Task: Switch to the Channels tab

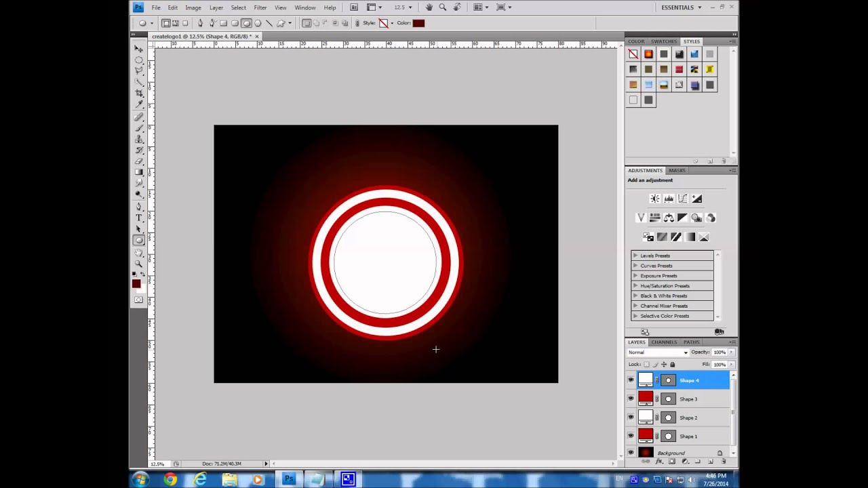Action: tap(664, 342)
